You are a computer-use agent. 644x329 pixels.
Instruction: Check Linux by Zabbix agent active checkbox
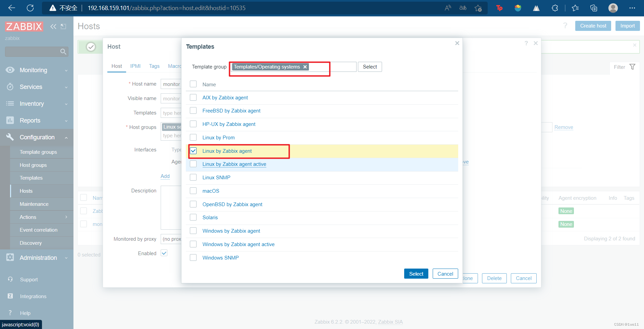click(x=193, y=164)
